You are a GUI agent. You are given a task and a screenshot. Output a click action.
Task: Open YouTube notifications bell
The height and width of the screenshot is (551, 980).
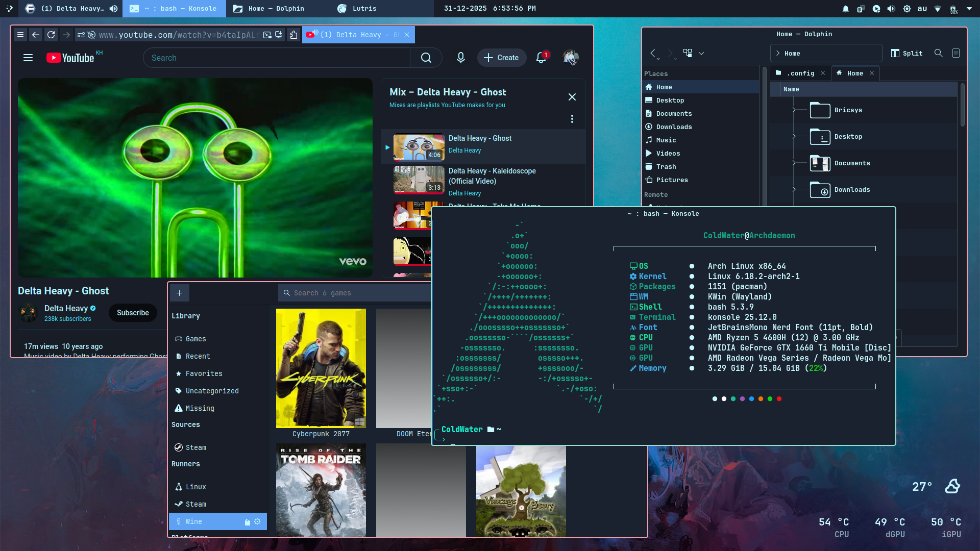tap(541, 58)
